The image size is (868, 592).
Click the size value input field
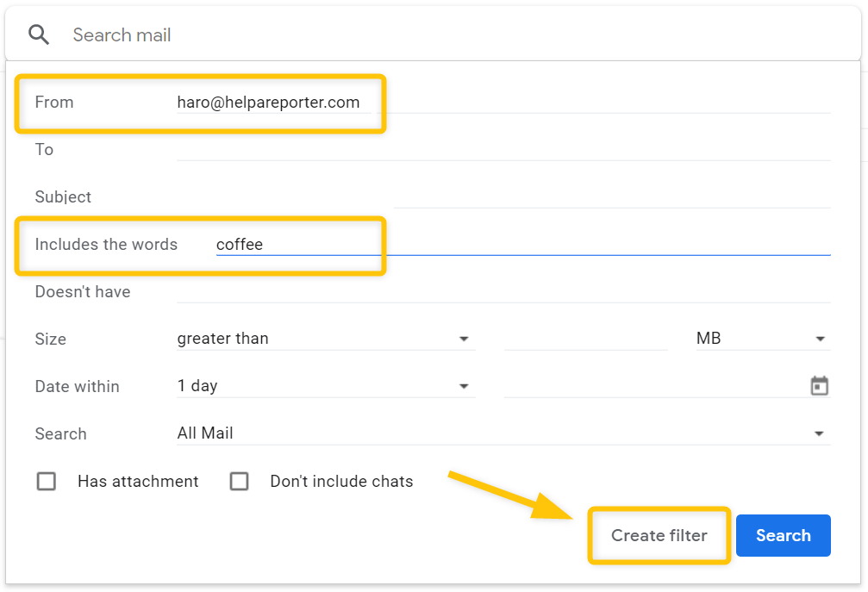point(585,338)
